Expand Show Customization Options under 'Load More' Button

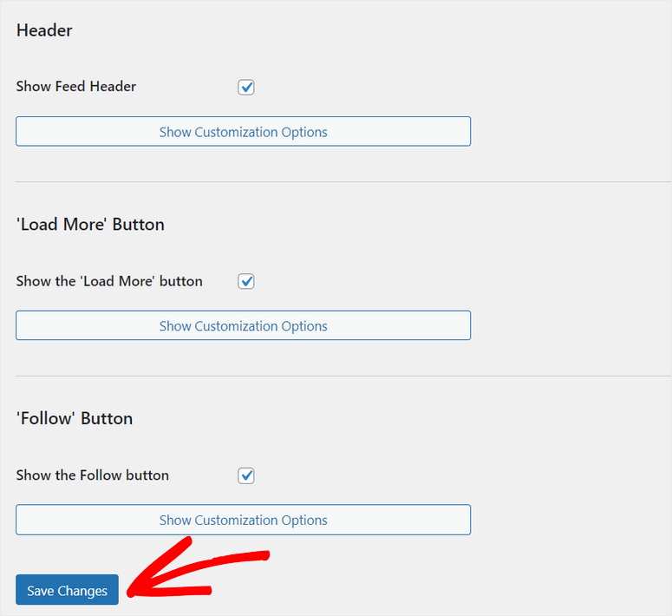(x=244, y=325)
